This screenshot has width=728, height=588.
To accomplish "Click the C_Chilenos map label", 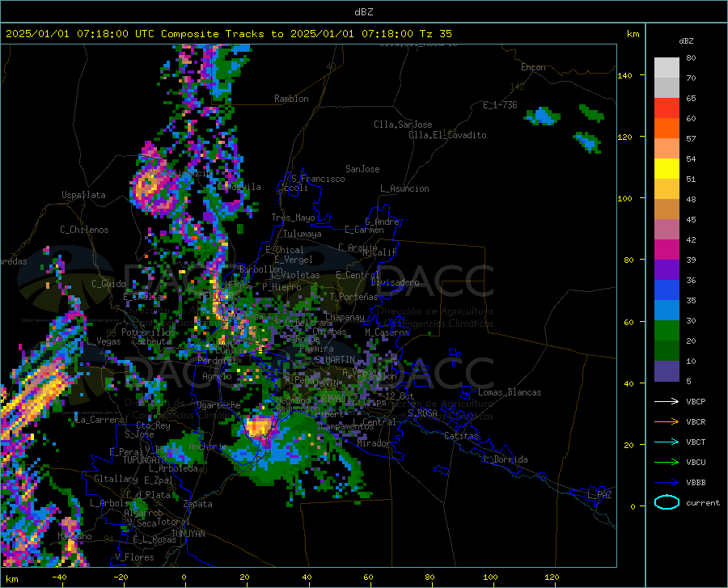I will pos(84,230).
